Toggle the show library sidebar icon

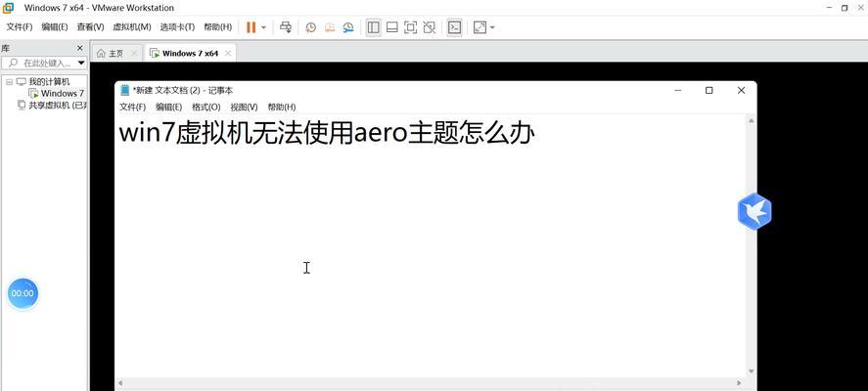pyautogui.click(x=374, y=27)
